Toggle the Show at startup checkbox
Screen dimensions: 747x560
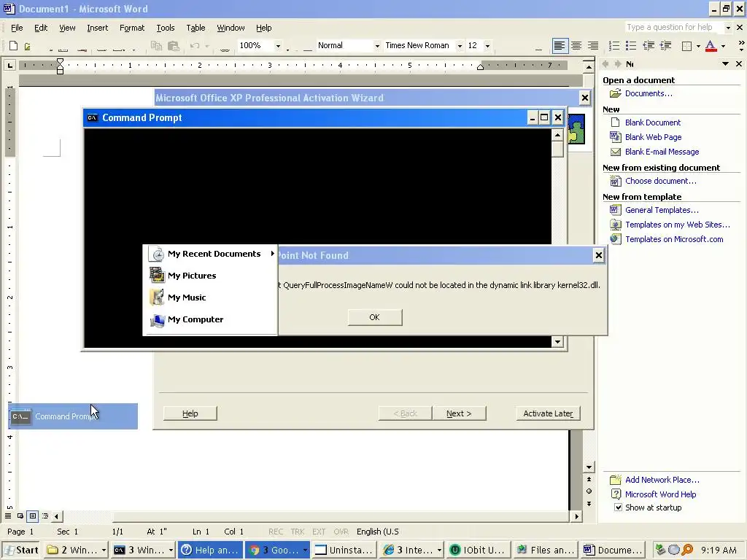(x=618, y=507)
